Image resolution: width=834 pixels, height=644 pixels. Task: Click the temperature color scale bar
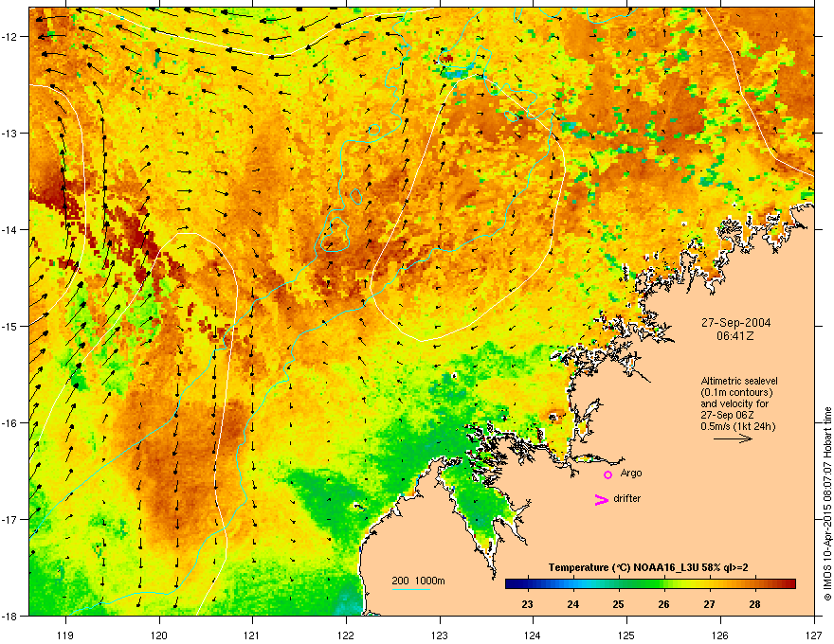650,583
